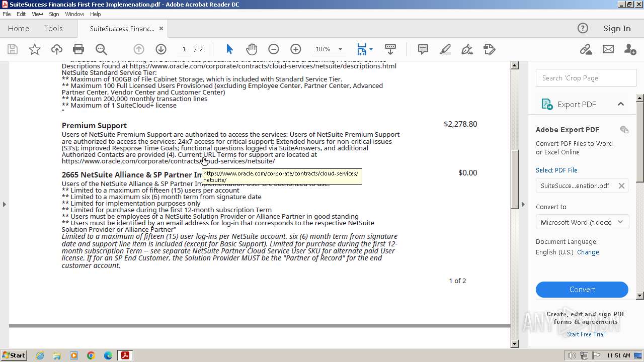Click the taskbar clock showing 11:51 AM

pyautogui.click(x=618, y=355)
